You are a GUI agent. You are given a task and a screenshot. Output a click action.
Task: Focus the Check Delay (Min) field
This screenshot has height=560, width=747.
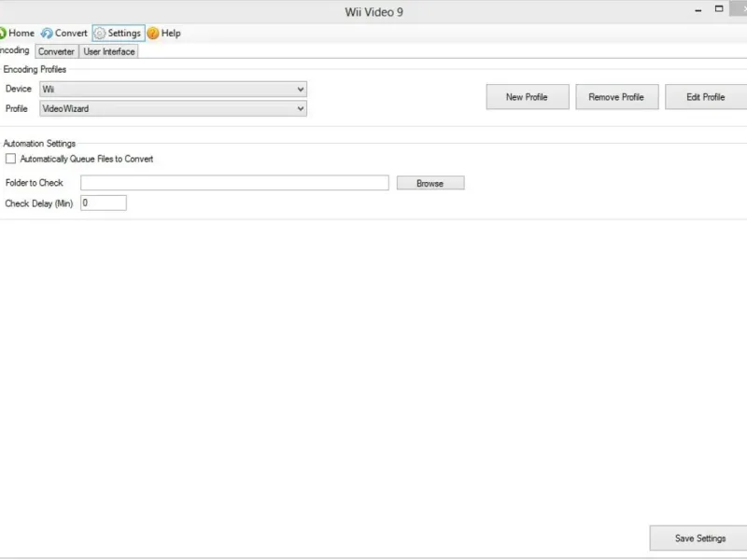pyautogui.click(x=104, y=203)
